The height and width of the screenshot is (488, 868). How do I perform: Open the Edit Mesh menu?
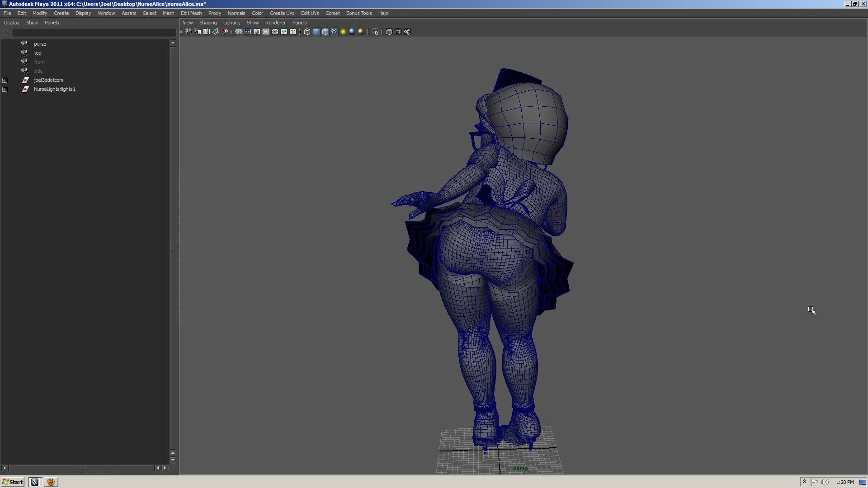click(x=191, y=13)
